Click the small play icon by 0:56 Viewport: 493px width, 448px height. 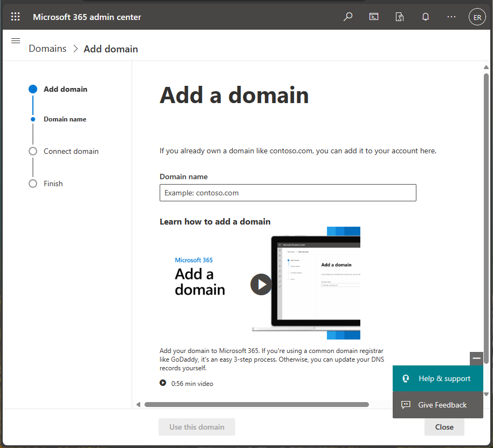click(x=162, y=383)
